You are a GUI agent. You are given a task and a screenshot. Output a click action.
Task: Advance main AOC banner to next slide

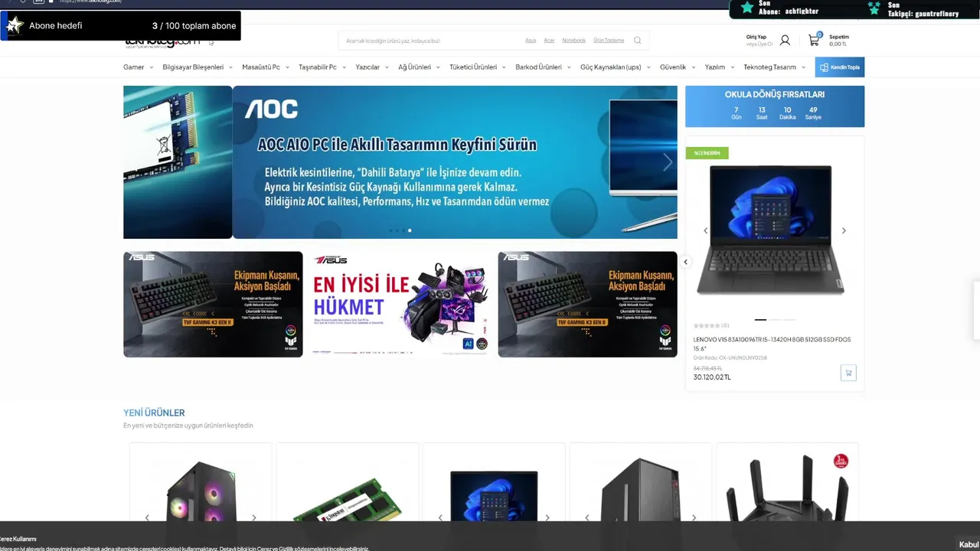click(668, 162)
